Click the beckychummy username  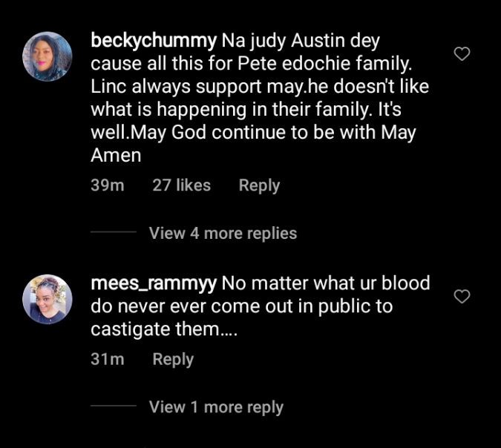click(x=154, y=41)
